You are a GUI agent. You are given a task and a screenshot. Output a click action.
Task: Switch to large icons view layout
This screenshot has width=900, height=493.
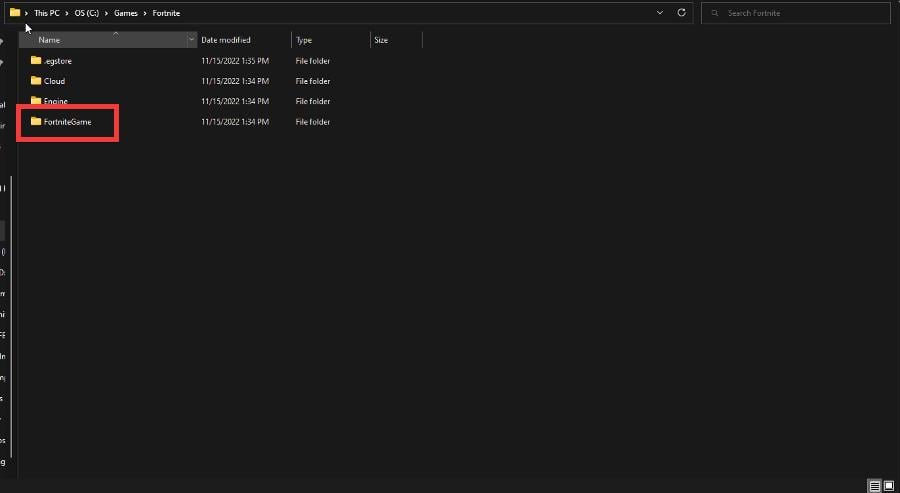point(889,487)
